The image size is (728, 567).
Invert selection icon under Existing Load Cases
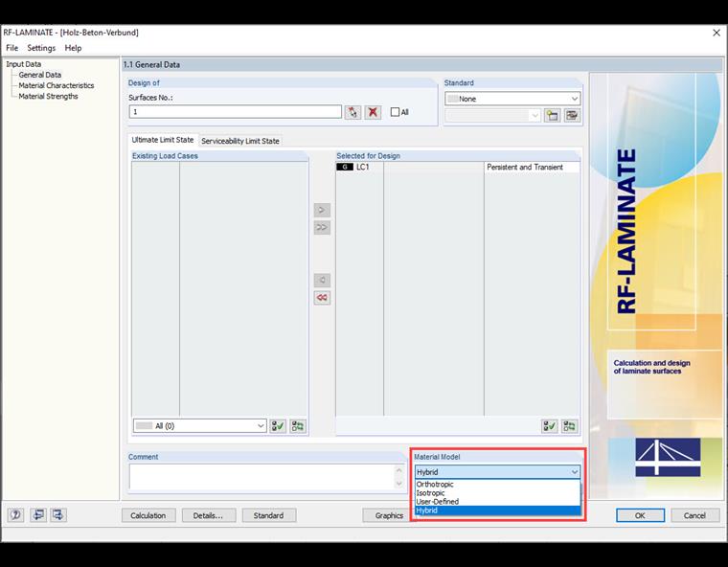tap(298, 426)
